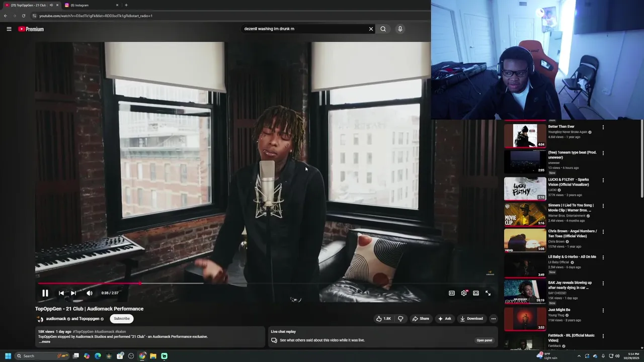The height and width of the screenshot is (362, 644).
Task: Clear the search box with the X
Action: click(x=371, y=29)
